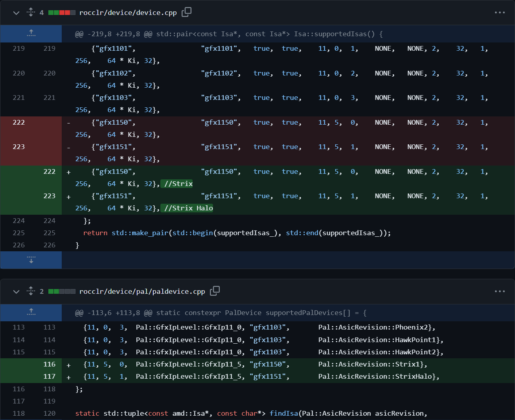Screen dimensions: 515x420
Task: Collapse the paldevice.cpp file diff
Action: 16,291
